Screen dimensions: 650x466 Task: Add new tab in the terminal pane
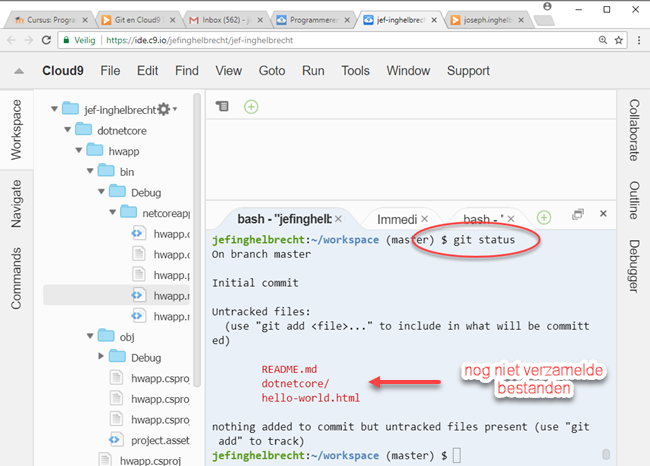point(544,217)
